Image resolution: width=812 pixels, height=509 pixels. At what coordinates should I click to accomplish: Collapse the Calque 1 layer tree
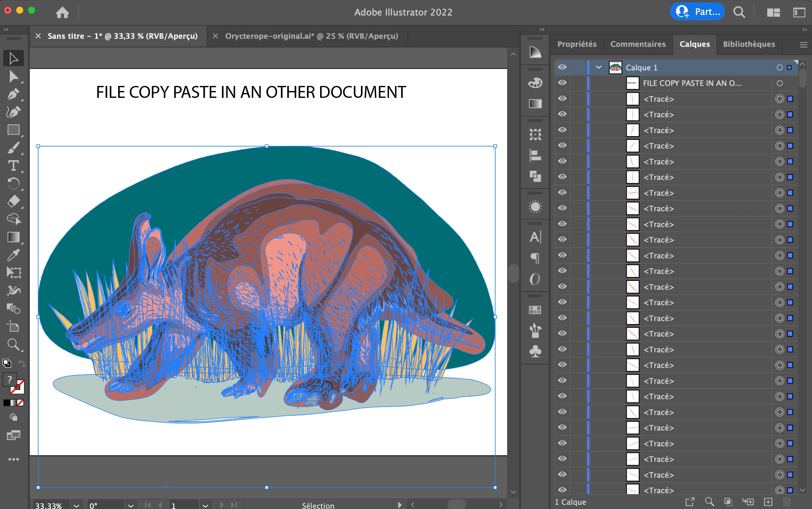point(599,67)
